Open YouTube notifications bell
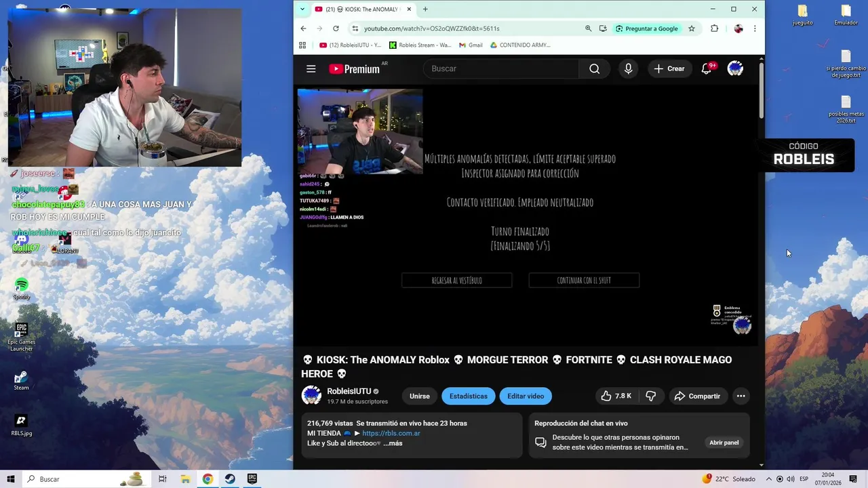 point(707,68)
